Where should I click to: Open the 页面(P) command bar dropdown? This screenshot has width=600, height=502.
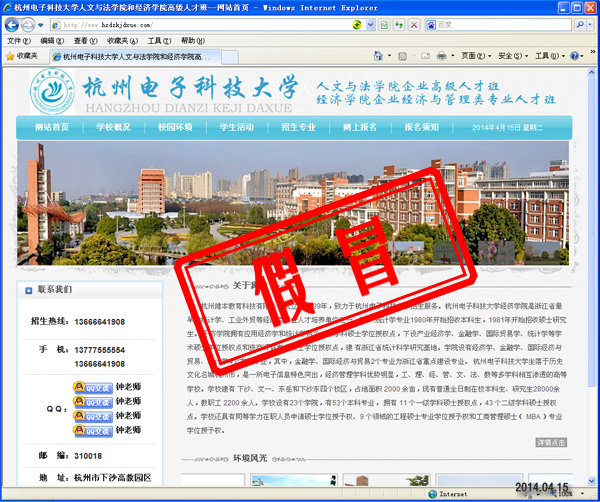[476, 56]
